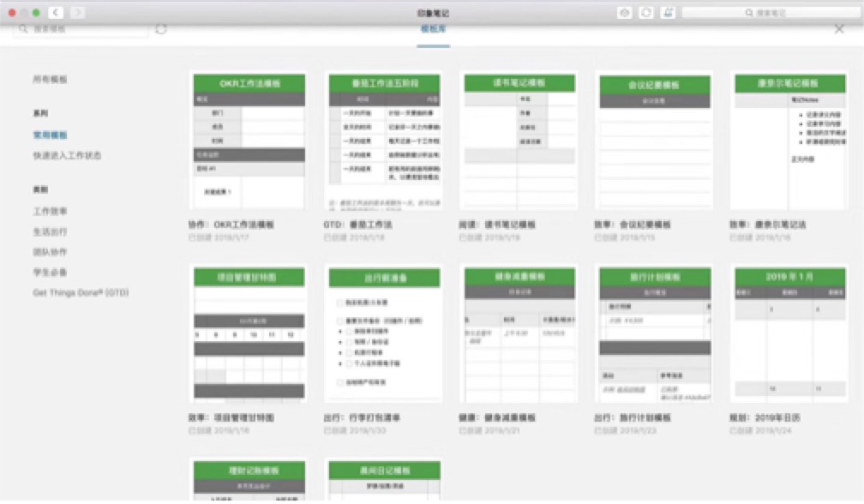Open the 读书笔记模板 thumbnail
864x504 pixels.
pos(519,141)
